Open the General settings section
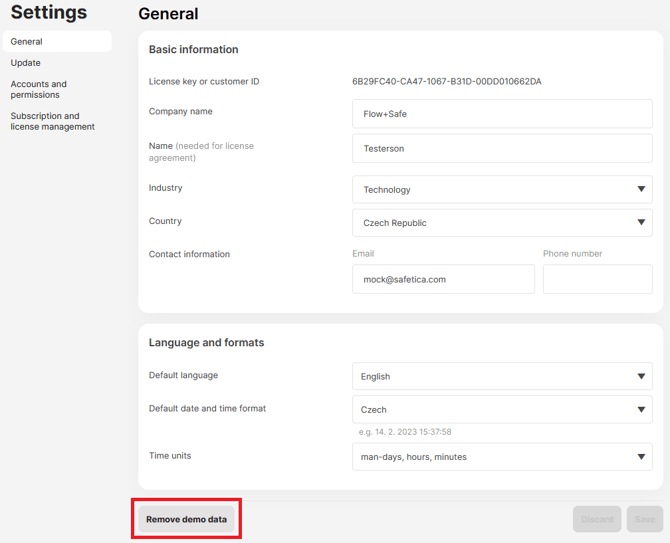Image resolution: width=670 pixels, height=543 pixels. coord(27,42)
